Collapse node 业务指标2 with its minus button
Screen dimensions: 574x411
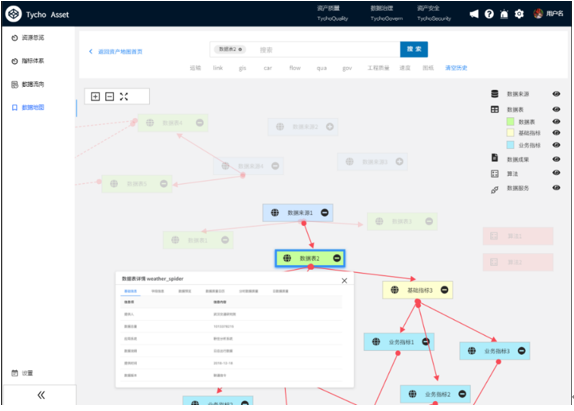pyautogui.click(x=462, y=394)
